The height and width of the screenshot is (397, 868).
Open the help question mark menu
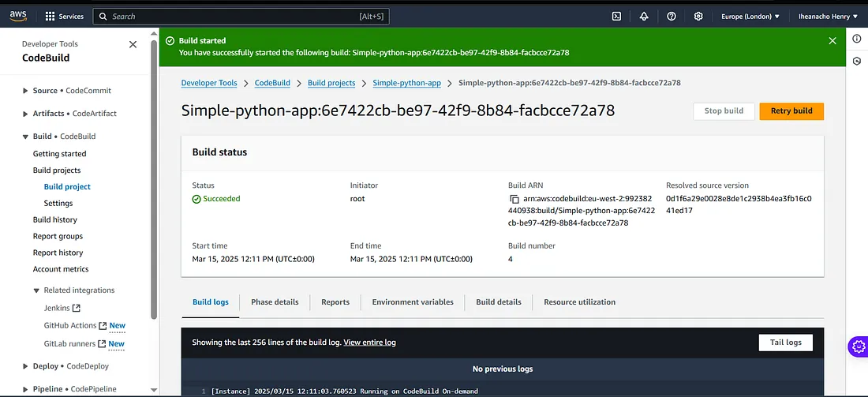(x=672, y=17)
